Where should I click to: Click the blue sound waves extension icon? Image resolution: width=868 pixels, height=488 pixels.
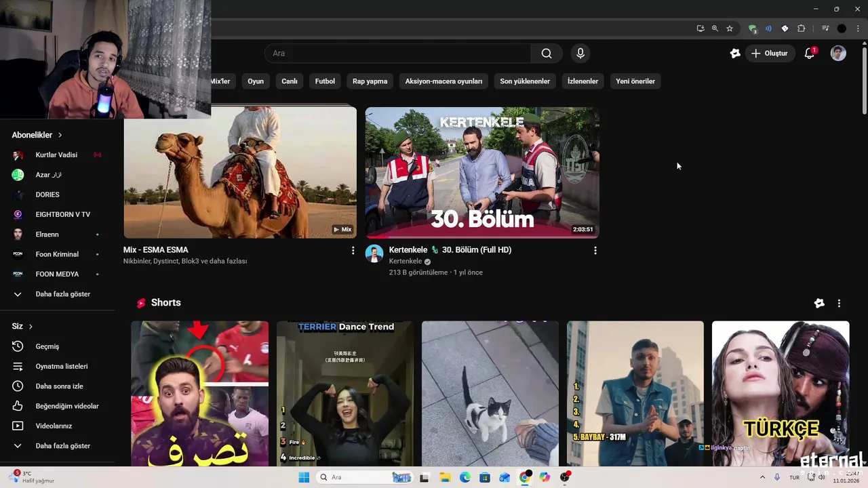[768, 28]
